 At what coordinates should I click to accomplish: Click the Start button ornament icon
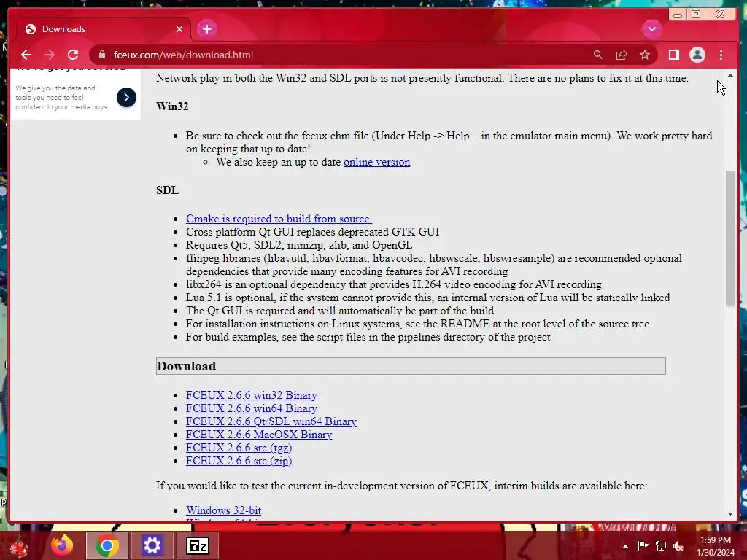point(19,546)
